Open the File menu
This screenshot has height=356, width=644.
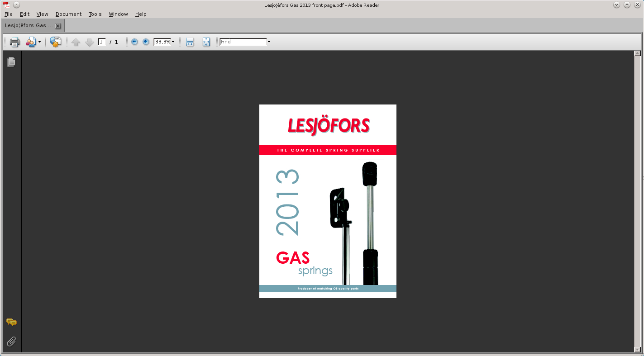coord(9,14)
